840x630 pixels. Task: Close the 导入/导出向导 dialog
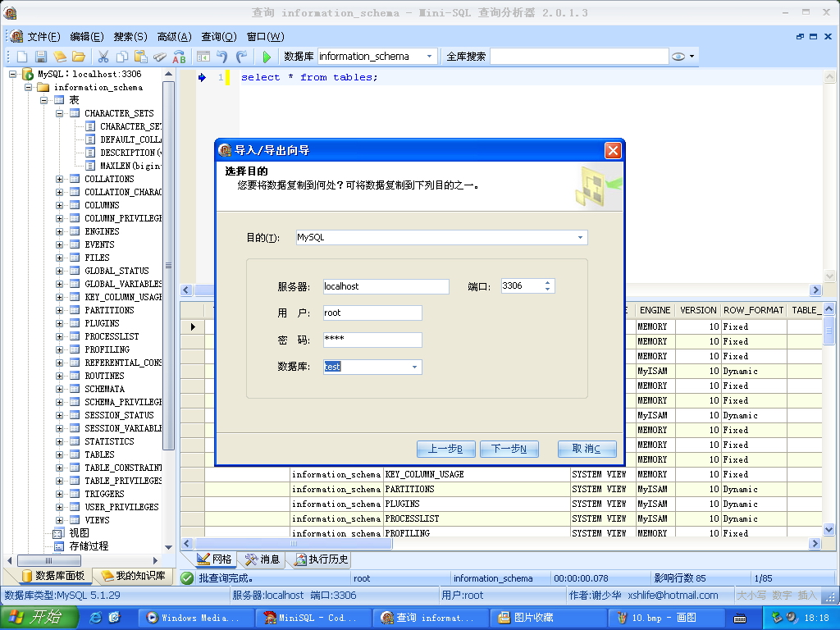(613, 151)
